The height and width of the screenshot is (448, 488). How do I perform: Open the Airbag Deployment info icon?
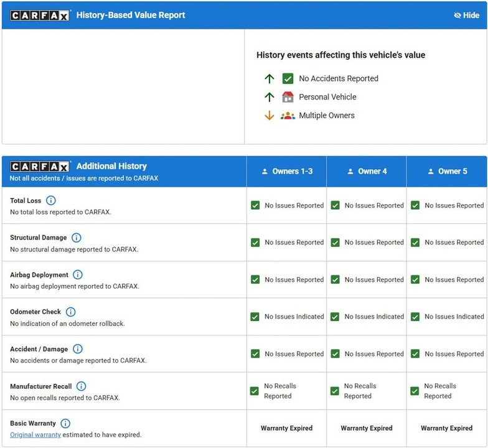tap(77, 275)
